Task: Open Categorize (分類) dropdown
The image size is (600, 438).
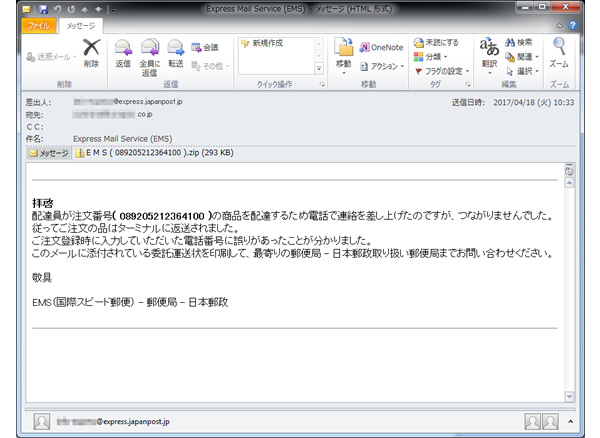Action: click(x=430, y=57)
